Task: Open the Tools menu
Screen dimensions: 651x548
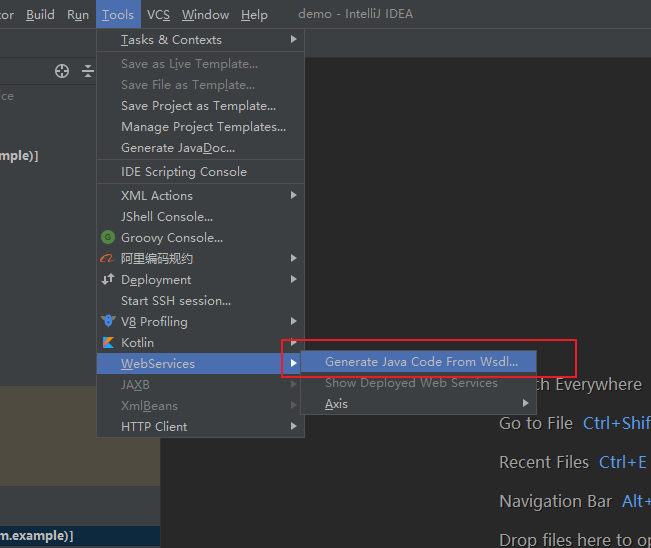Action: pos(118,15)
